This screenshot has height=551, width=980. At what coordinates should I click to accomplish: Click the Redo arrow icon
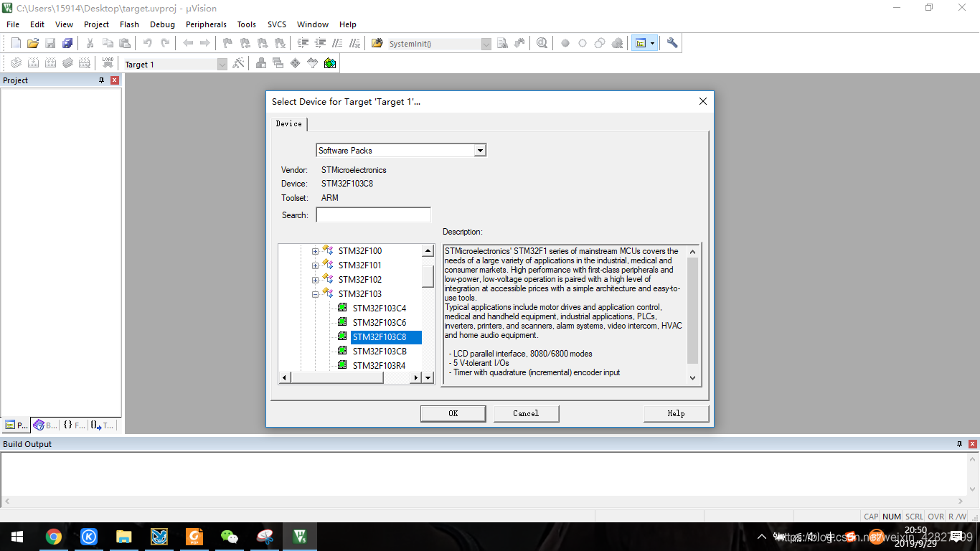(x=165, y=43)
